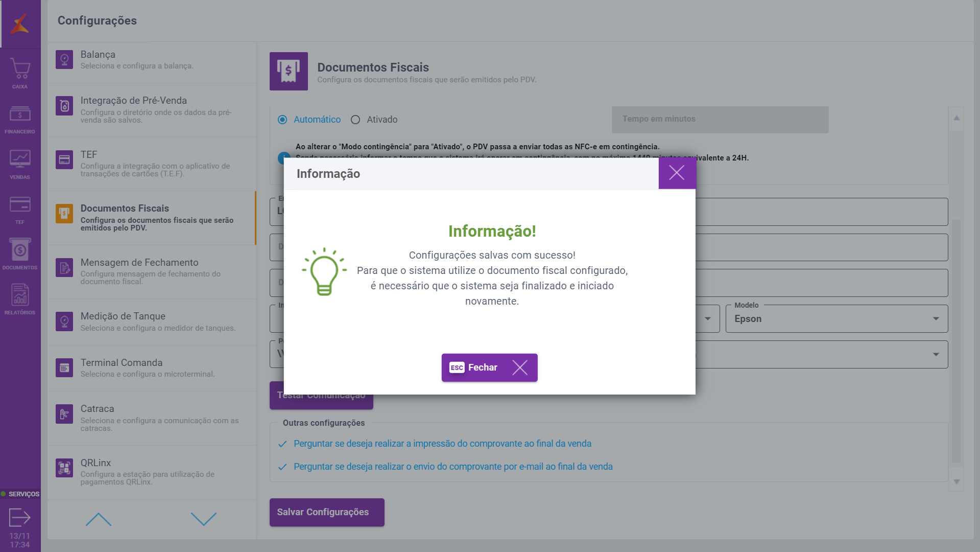
Task: Click the Tempo em minutos field
Action: (x=720, y=120)
